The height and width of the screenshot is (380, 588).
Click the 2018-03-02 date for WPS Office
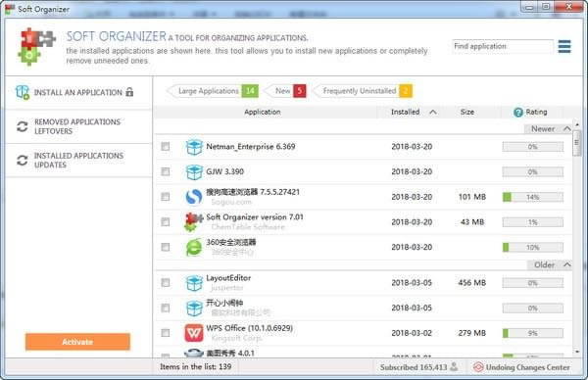coord(412,333)
